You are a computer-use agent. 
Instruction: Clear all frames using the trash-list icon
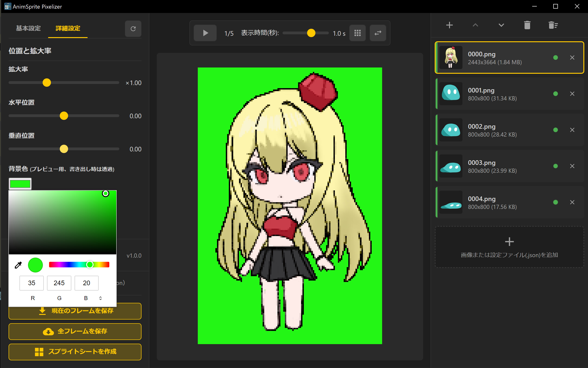pyautogui.click(x=553, y=25)
